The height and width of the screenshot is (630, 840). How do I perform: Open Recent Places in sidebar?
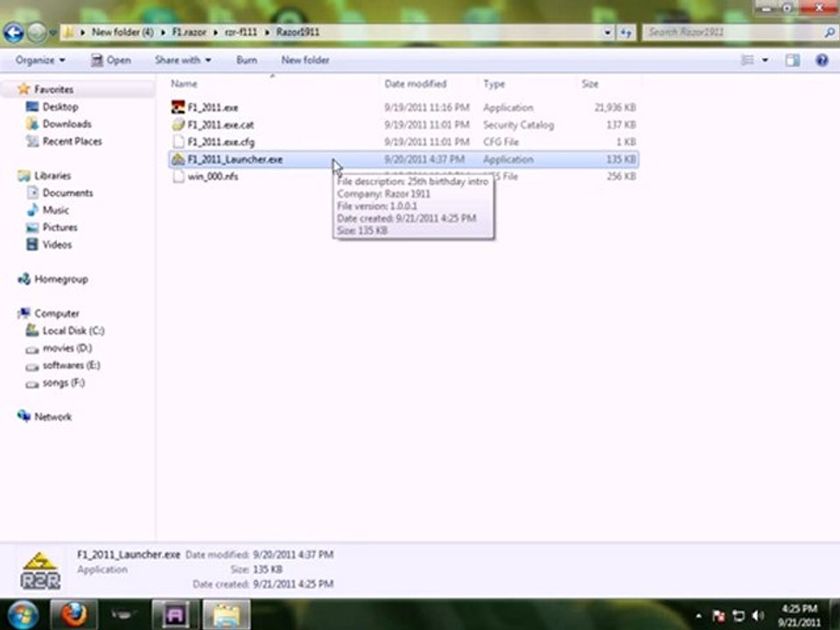[x=72, y=141]
